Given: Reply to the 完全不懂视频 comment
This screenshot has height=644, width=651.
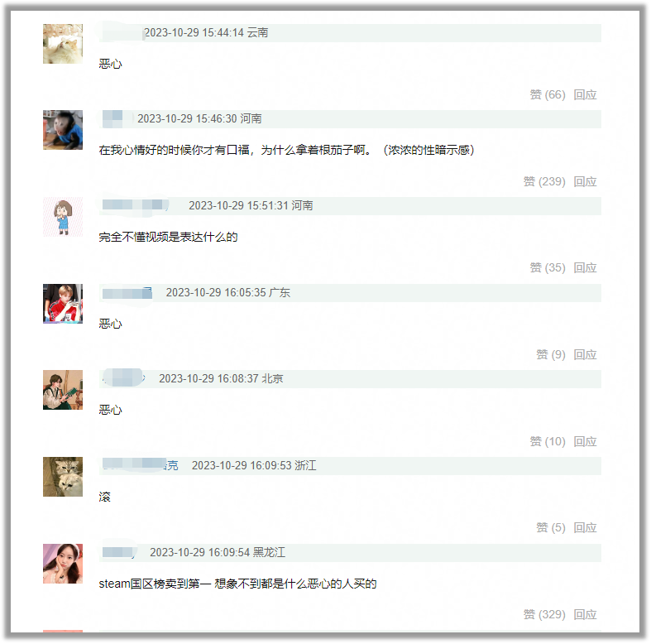Looking at the screenshot, I should [x=585, y=267].
